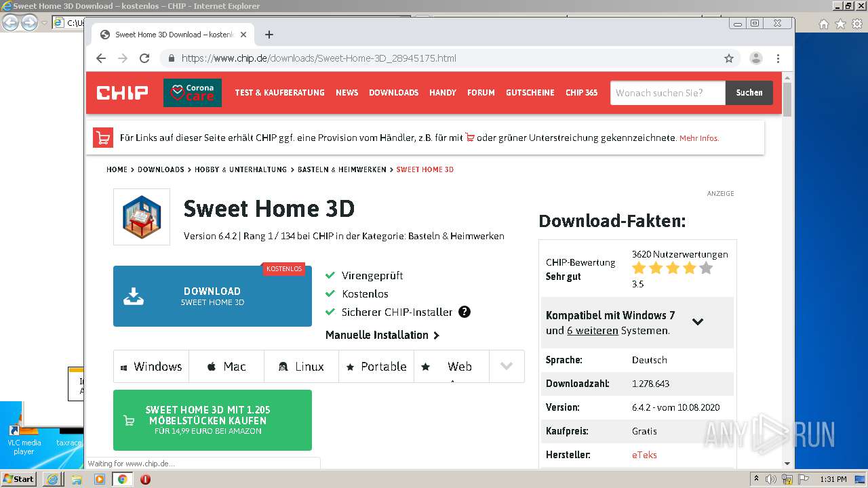Click the shopping cart notice icon
The width and height of the screenshot is (868, 488).
coord(103,138)
